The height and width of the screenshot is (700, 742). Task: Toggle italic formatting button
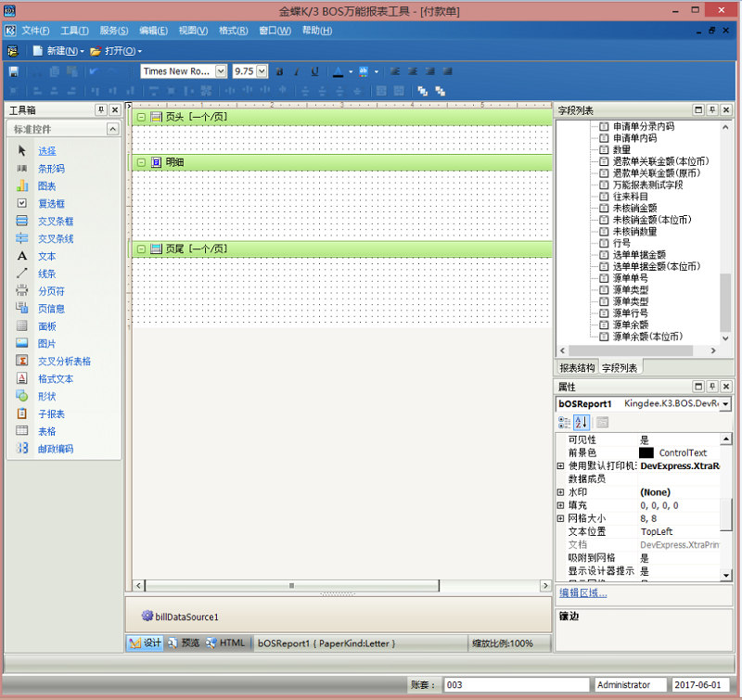(297, 71)
